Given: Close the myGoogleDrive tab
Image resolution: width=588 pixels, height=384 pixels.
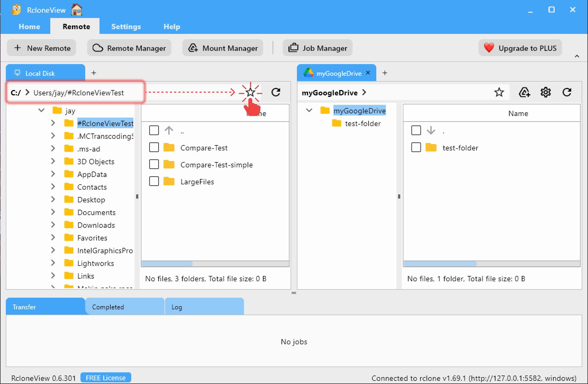Looking at the screenshot, I should (x=368, y=73).
